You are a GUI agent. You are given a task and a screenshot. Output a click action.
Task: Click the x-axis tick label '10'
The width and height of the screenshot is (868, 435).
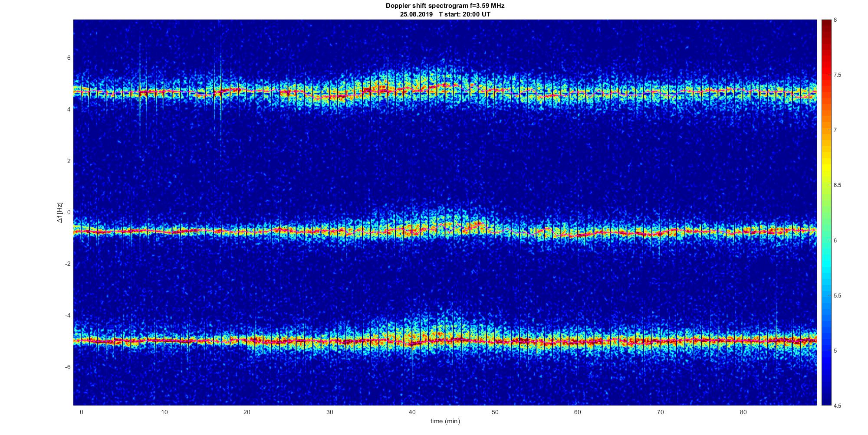[164, 412]
